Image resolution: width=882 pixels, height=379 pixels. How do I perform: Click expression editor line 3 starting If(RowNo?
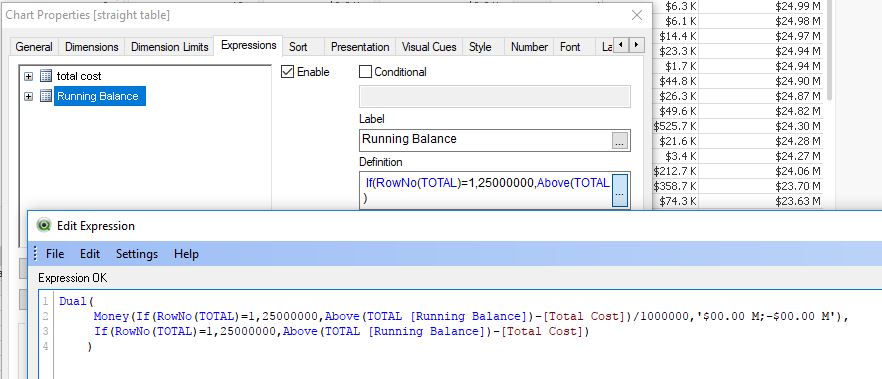pyautogui.click(x=341, y=331)
